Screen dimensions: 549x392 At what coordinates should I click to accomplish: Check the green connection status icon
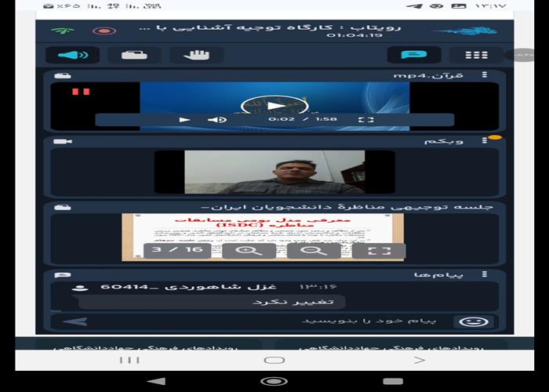click(62, 31)
